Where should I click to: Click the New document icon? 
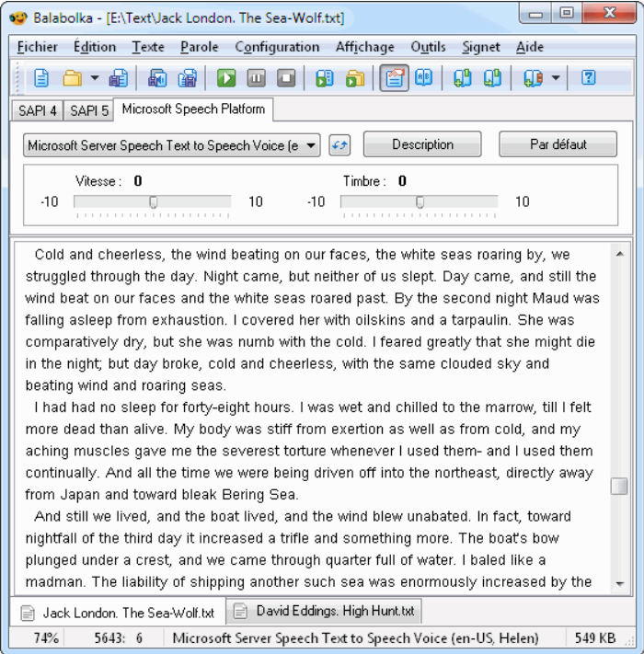(40, 79)
